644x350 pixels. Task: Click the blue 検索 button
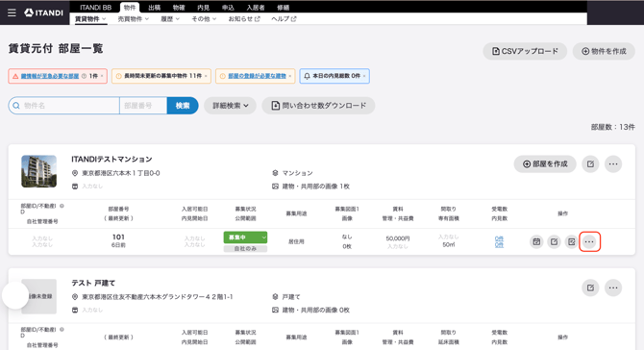183,106
